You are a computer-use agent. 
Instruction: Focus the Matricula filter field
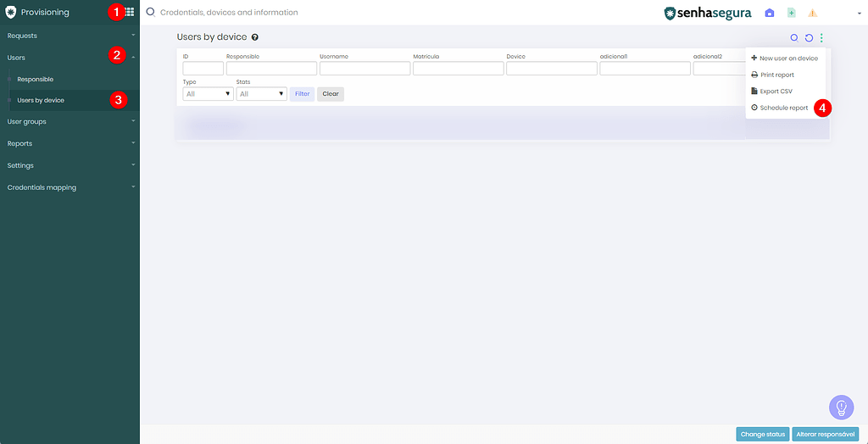459,68
